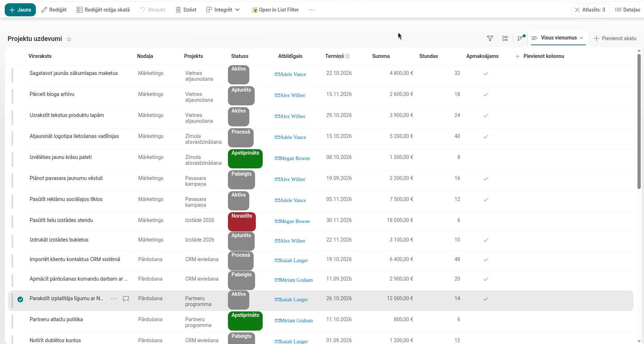Click Pievienot kolonnu to add column
The width and height of the screenshot is (644, 344).
[x=540, y=56]
